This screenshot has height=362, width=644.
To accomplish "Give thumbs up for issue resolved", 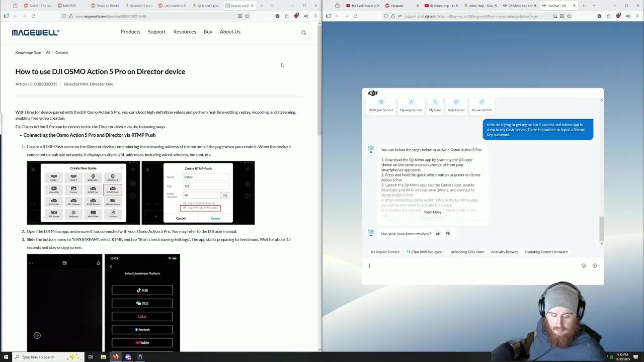I will (438, 233).
